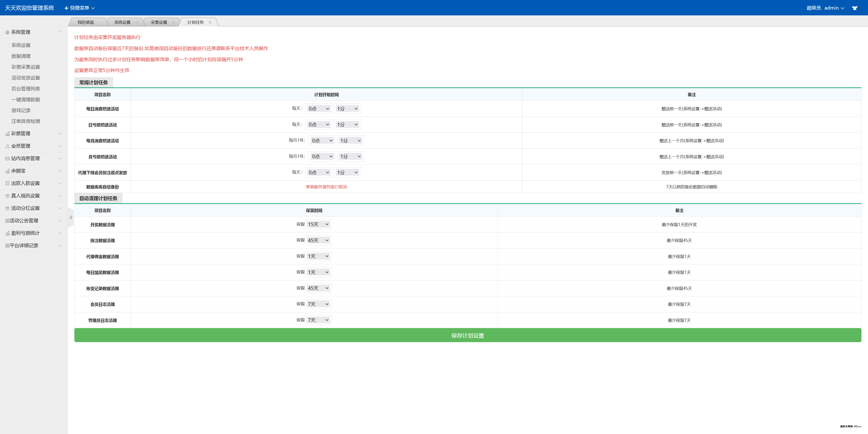Click the user icon beside 会员管理

point(7,146)
